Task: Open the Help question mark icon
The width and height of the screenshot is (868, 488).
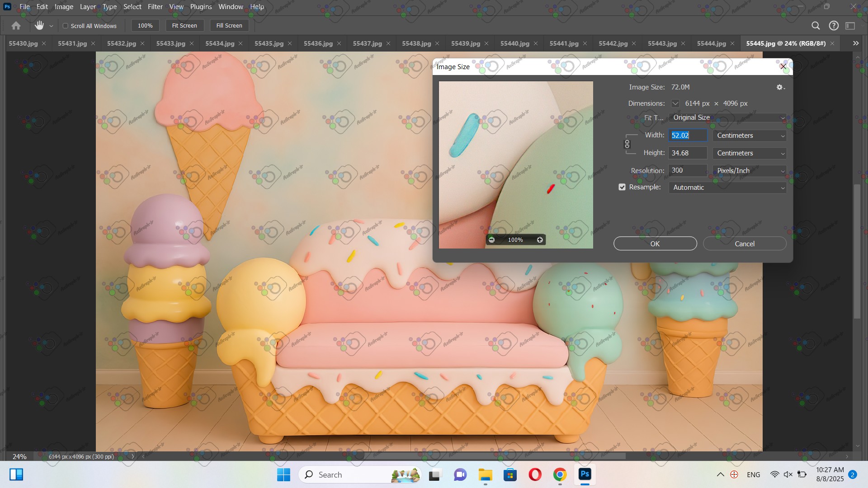Action: click(834, 26)
